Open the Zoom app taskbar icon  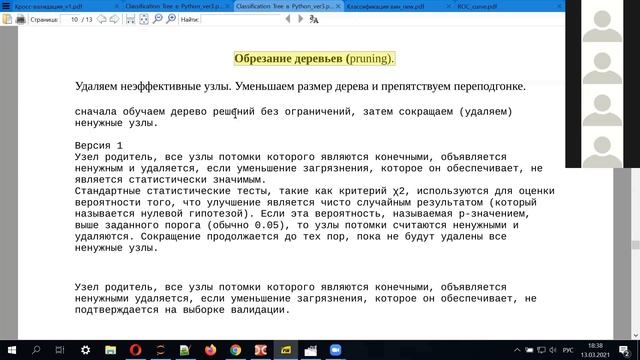[336, 350]
